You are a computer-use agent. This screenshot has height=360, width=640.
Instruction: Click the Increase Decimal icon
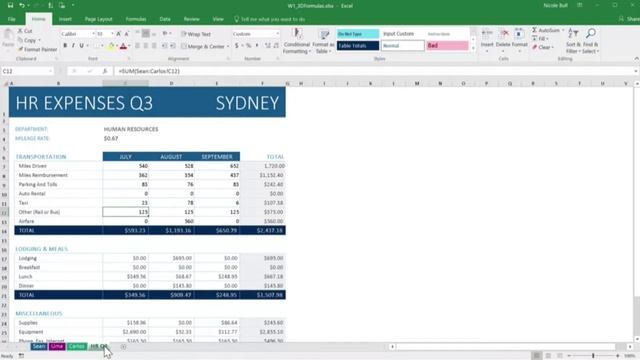pyautogui.click(x=268, y=46)
